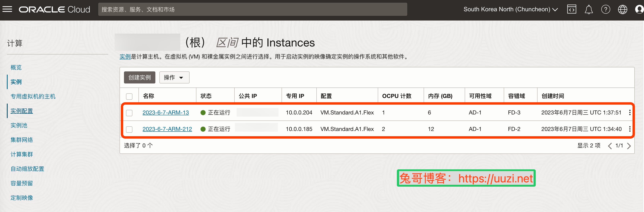Expand the South Korea North region selector
This screenshot has width=644, height=212.
[511, 9]
